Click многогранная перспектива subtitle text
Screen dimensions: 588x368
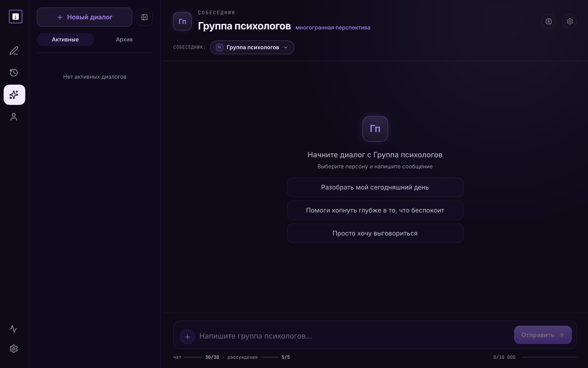333,28
